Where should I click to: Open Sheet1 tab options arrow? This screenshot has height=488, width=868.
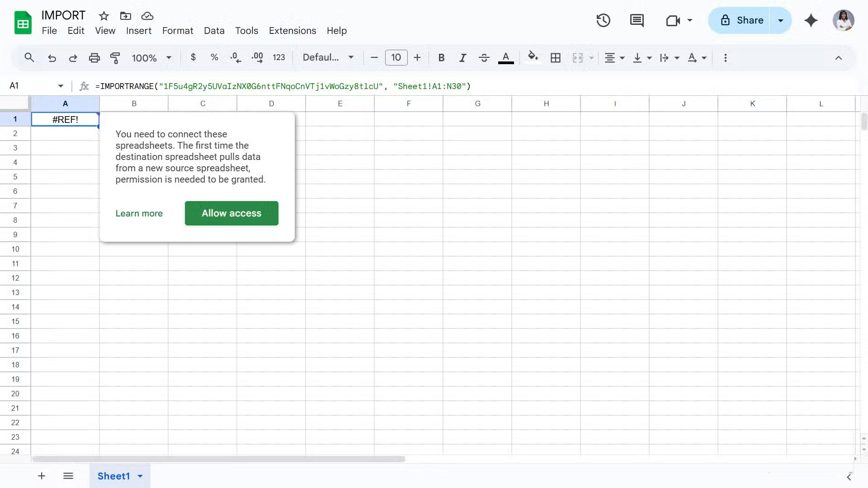(140, 476)
